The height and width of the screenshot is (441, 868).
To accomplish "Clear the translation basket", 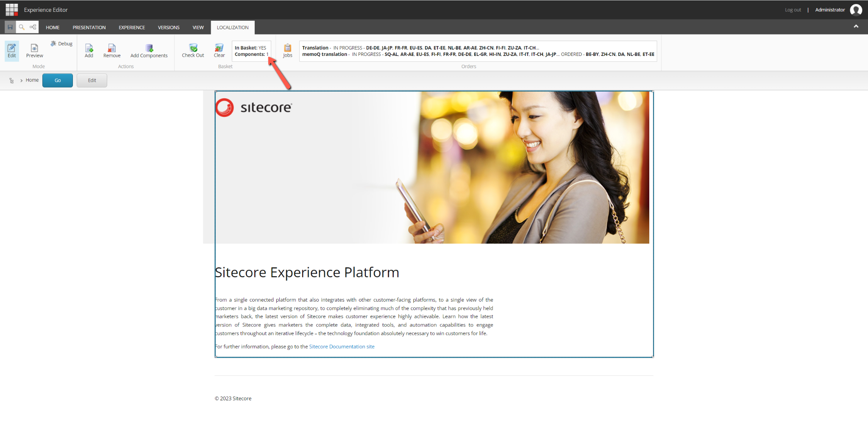I will point(219,51).
